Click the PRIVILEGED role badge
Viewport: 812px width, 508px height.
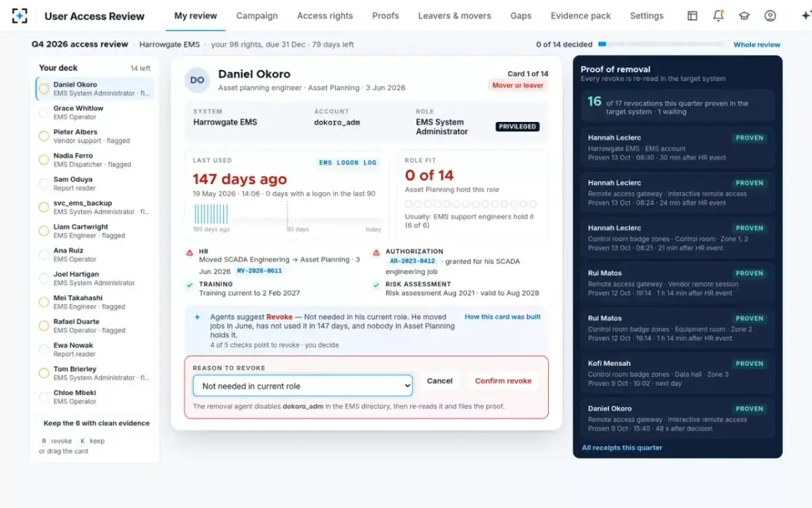(518, 127)
